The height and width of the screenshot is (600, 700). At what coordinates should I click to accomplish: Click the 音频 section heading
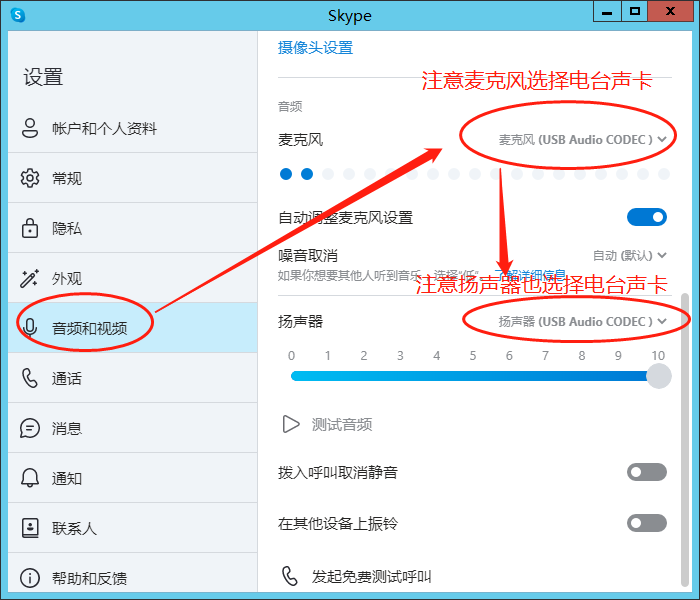tap(290, 106)
